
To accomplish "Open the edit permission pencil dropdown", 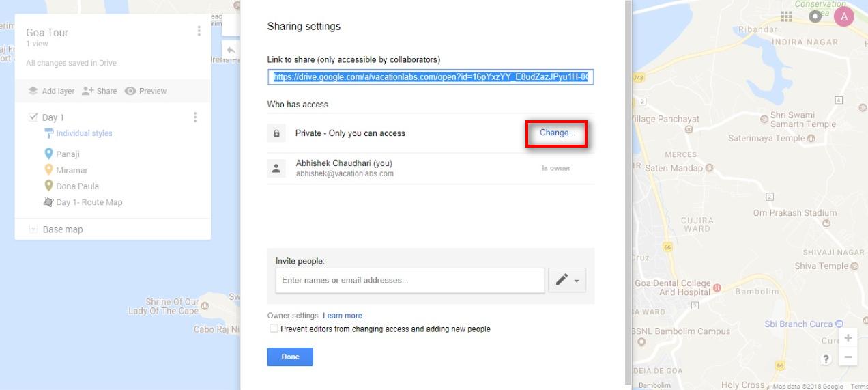I will click(x=567, y=280).
